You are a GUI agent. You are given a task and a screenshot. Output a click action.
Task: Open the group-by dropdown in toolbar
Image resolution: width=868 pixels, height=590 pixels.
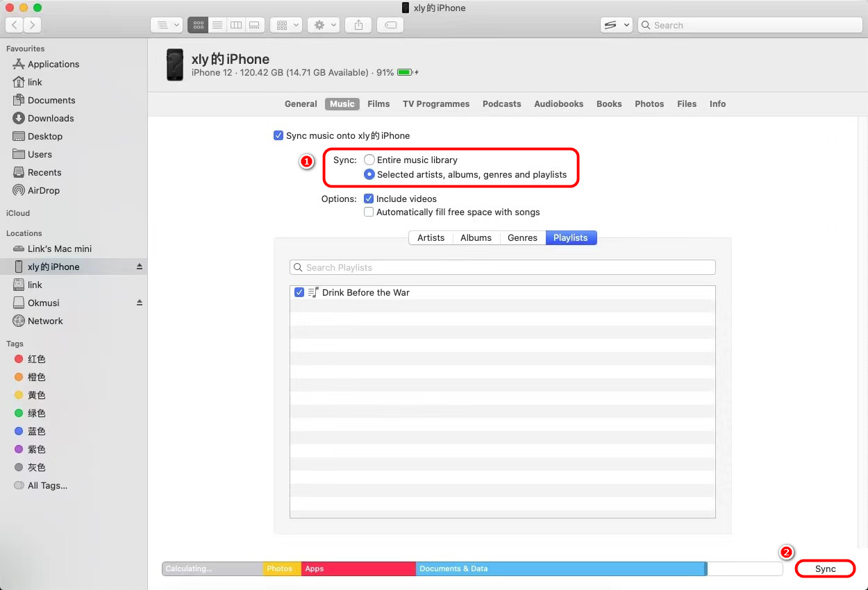coord(285,25)
